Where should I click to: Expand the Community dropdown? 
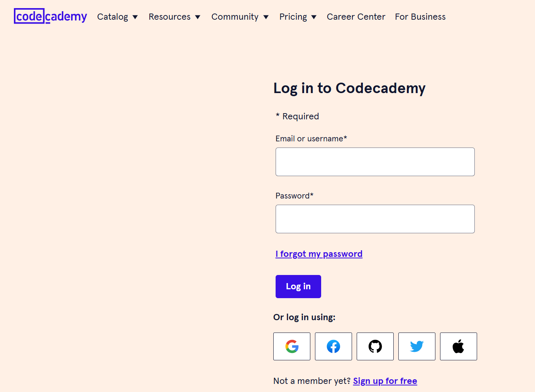pos(240,17)
